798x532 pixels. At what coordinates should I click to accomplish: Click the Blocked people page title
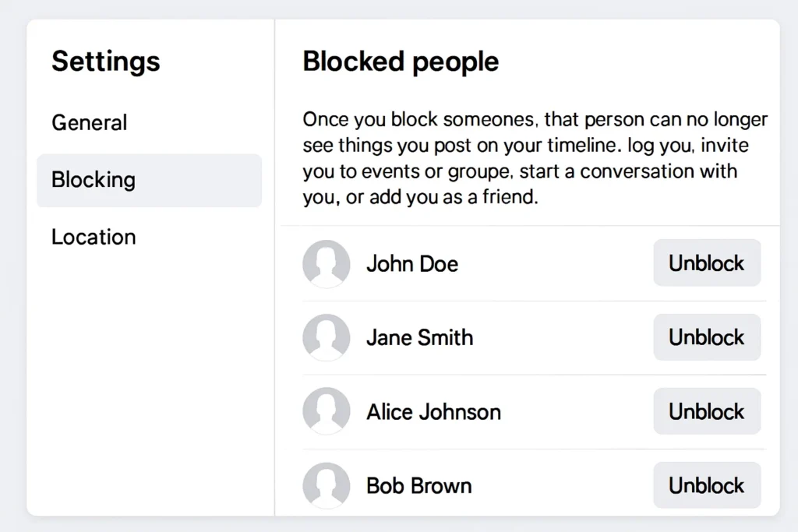pos(401,61)
